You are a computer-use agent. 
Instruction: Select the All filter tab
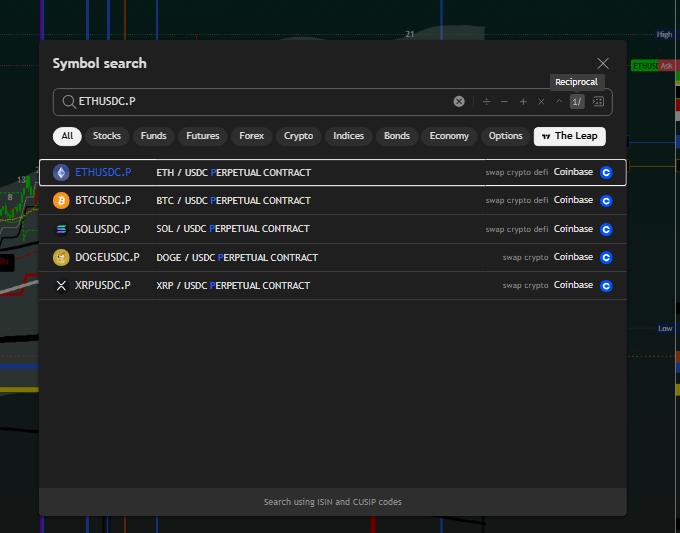(67, 136)
